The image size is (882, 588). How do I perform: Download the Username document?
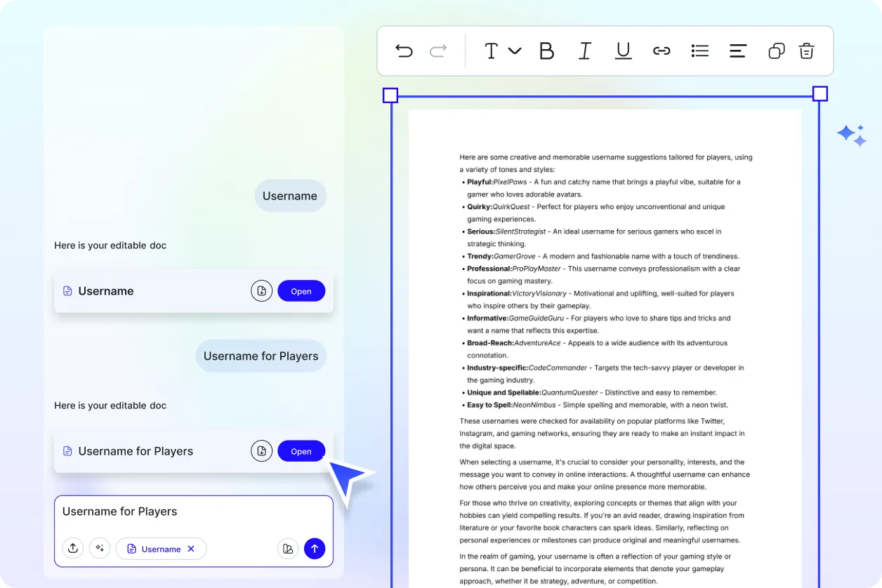click(x=261, y=291)
